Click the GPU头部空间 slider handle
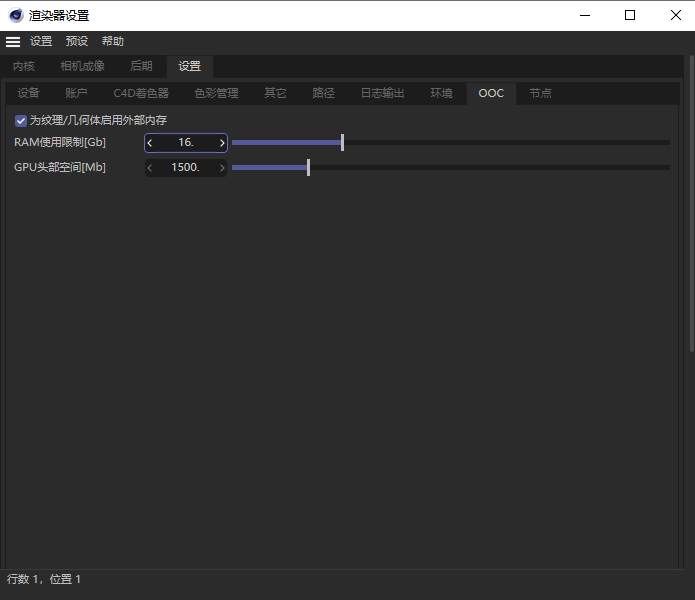 tap(308, 168)
